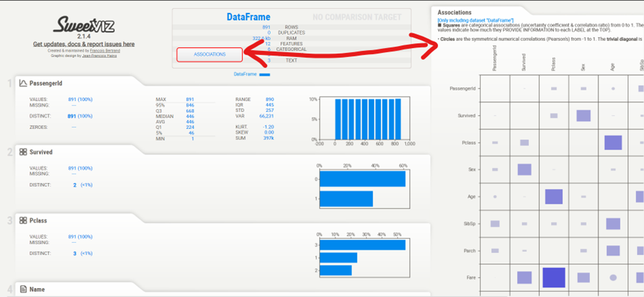
Task: Click the MEDIAN 446 statistic
Action: [x=175, y=117]
